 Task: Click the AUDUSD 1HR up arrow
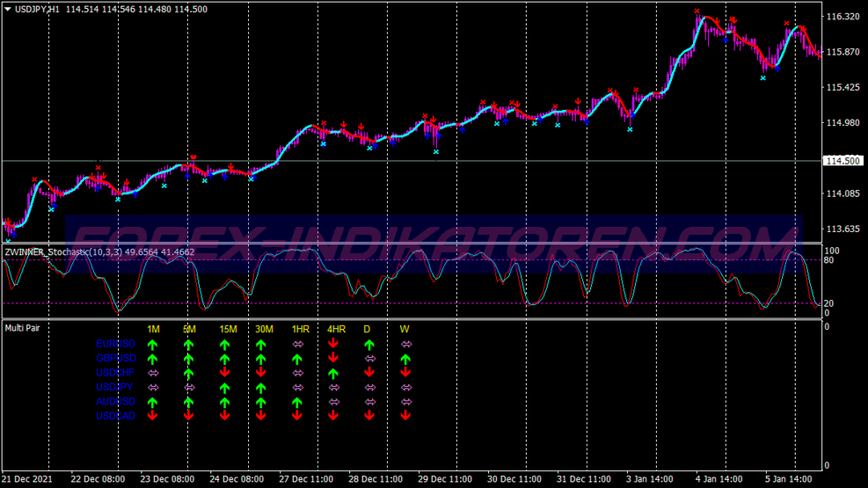297,402
